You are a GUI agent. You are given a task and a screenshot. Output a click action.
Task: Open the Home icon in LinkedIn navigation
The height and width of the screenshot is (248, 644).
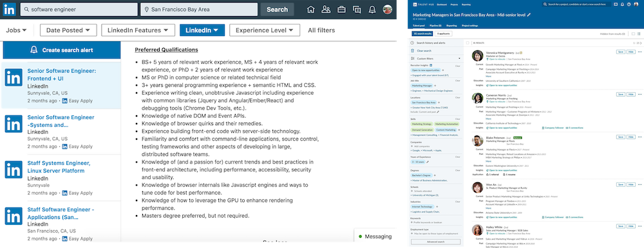click(311, 10)
